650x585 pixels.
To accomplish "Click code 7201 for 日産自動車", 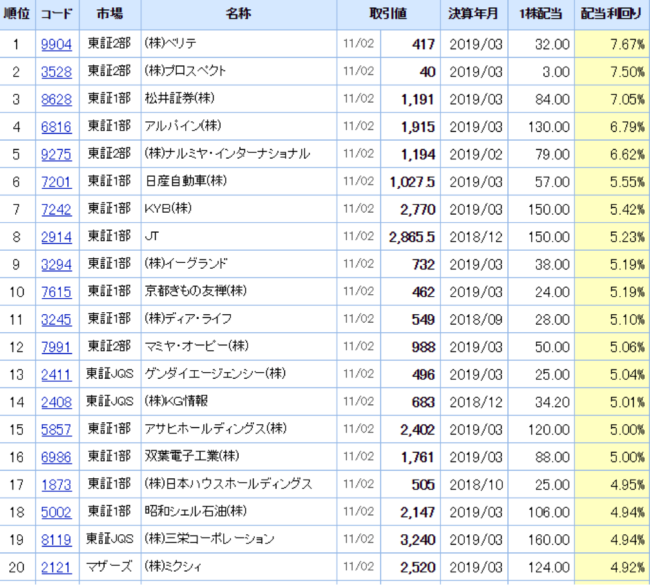I will [56, 181].
